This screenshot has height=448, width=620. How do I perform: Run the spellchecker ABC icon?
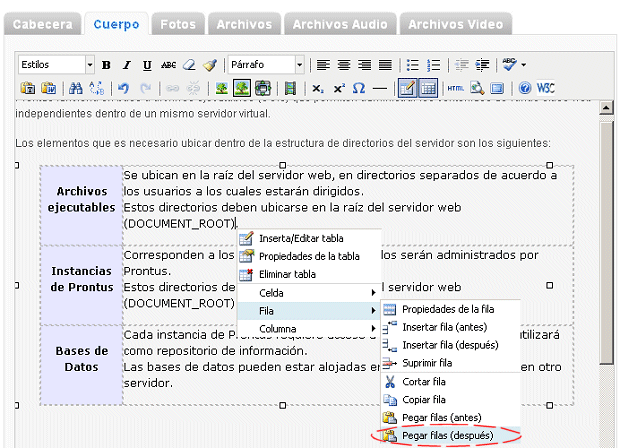509,64
